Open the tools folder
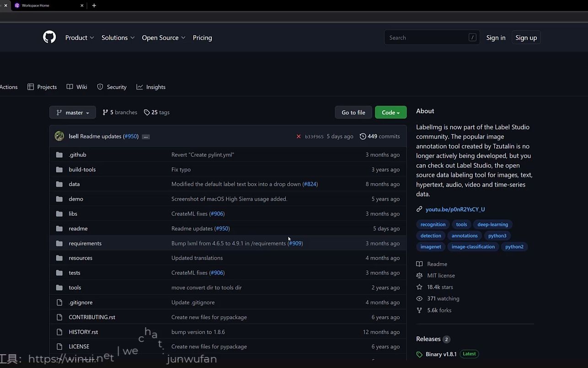The image size is (588, 368). [75, 287]
